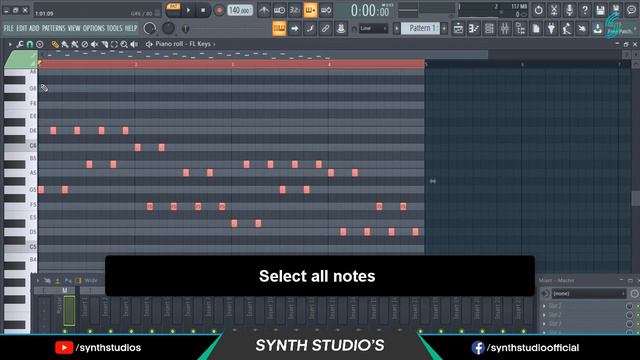Click bar 3 marker on piano roll timeline
Viewport: 640px width, 360px height.
[x=232, y=64]
